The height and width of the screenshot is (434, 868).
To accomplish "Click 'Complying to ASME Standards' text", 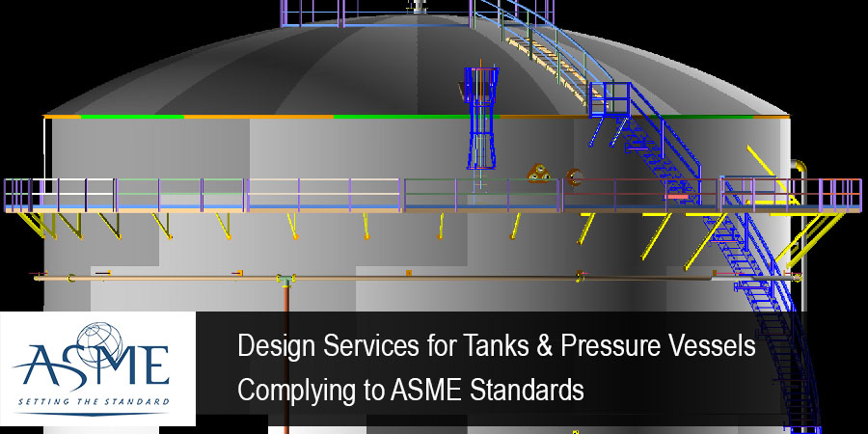I will pos(411,390).
